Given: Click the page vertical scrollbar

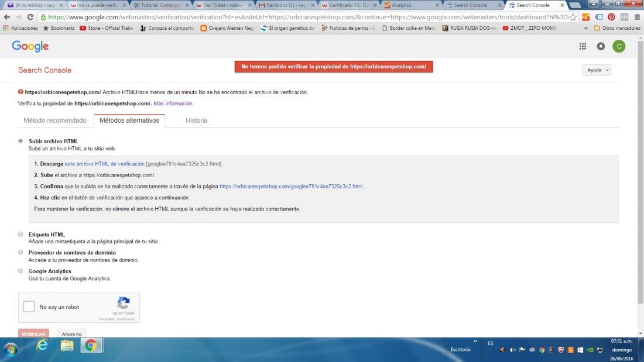Looking at the screenshot, I should pyautogui.click(x=640, y=172).
